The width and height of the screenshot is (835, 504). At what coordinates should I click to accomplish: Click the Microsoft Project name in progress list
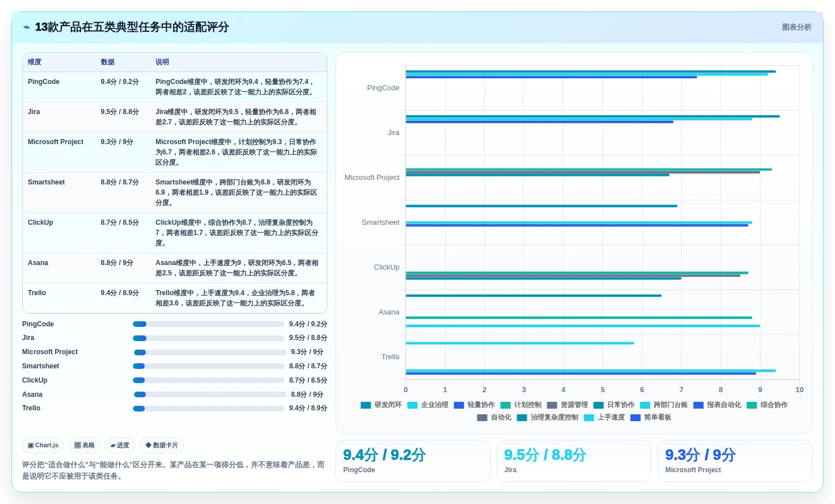pos(50,352)
